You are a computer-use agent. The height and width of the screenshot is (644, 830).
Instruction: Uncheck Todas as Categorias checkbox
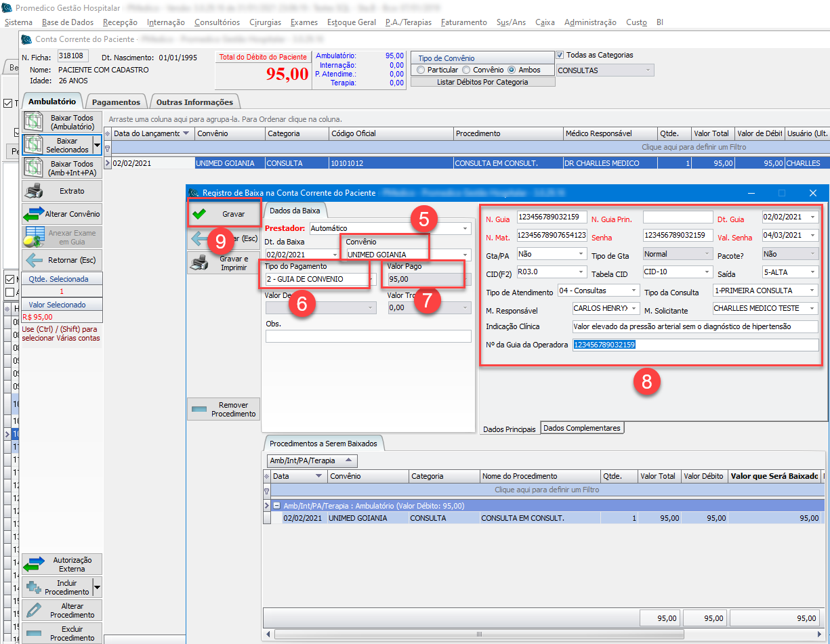pyautogui.click(x=560, y=55)
